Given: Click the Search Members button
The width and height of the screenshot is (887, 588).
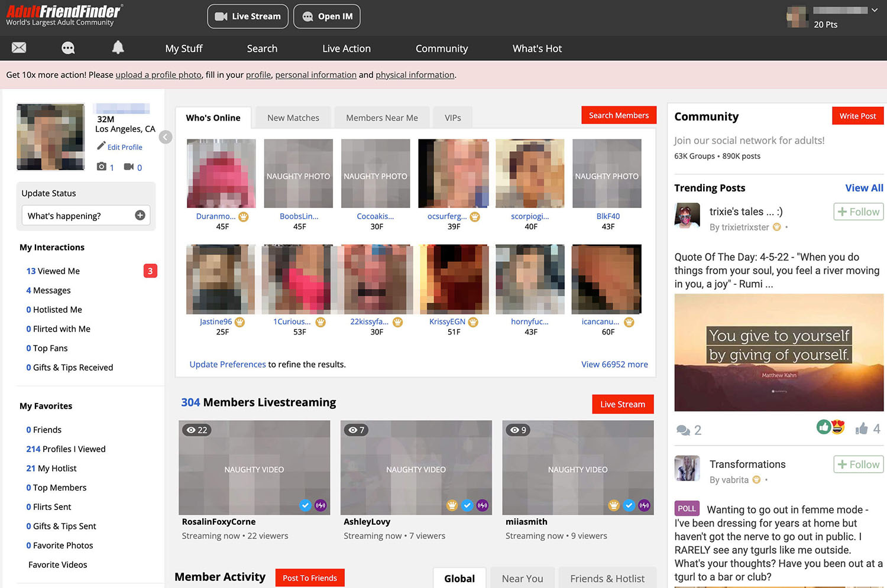Looking at the screenshot, I should (619, 115).
